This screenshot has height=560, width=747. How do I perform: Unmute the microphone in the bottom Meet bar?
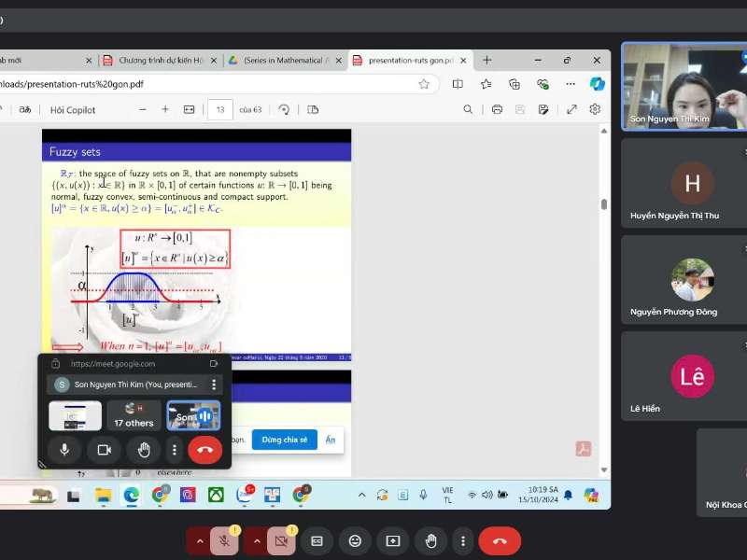coord(224,540)
